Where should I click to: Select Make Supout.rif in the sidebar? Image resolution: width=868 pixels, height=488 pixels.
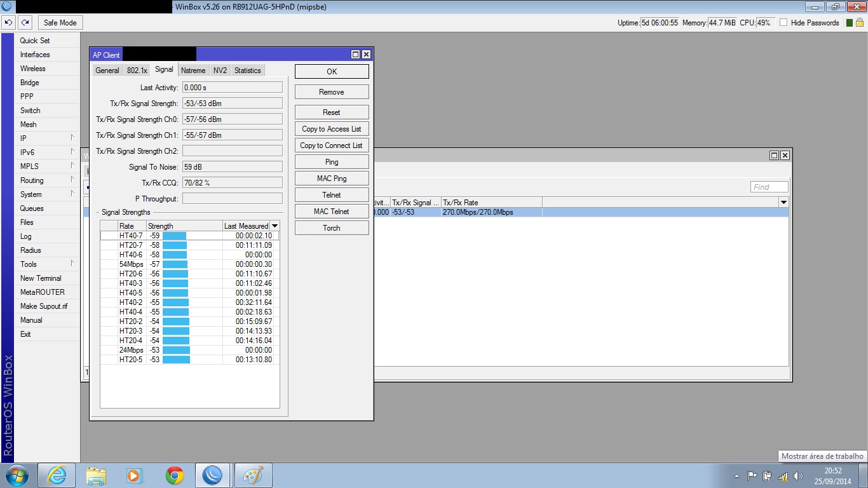point(44,306)
